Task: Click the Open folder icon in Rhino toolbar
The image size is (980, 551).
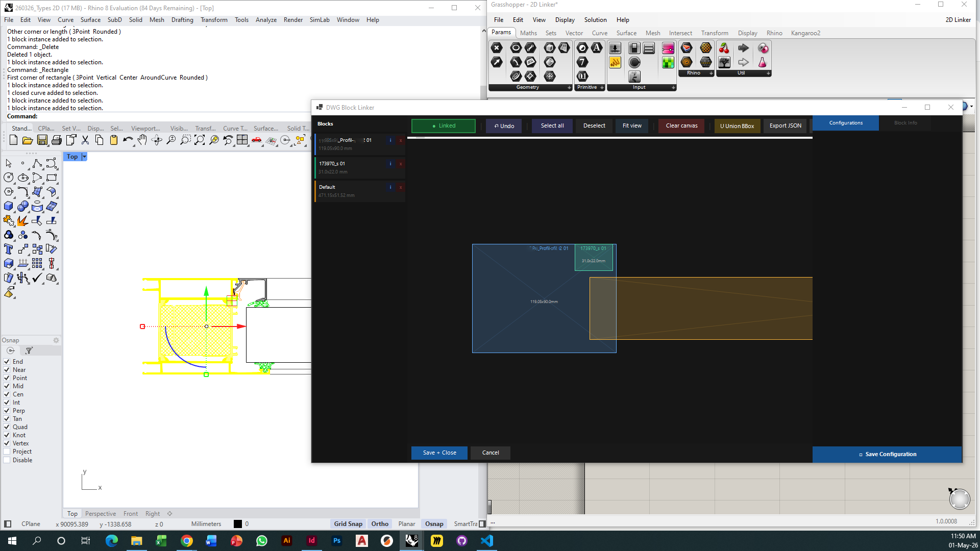Action: (28, 140)
